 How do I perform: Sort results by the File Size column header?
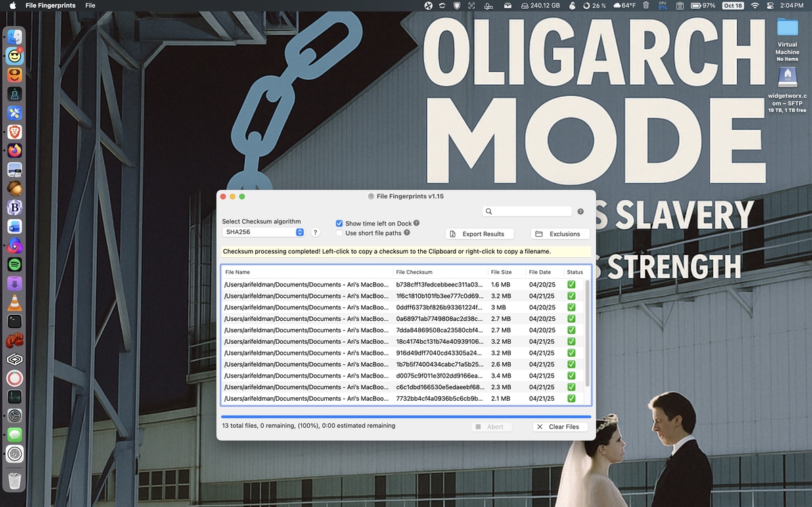(x=501, y=272)
